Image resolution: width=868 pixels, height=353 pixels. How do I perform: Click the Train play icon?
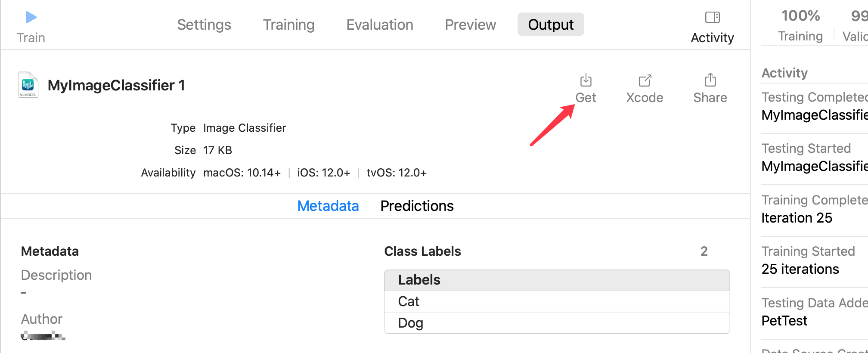pos(31,17)
